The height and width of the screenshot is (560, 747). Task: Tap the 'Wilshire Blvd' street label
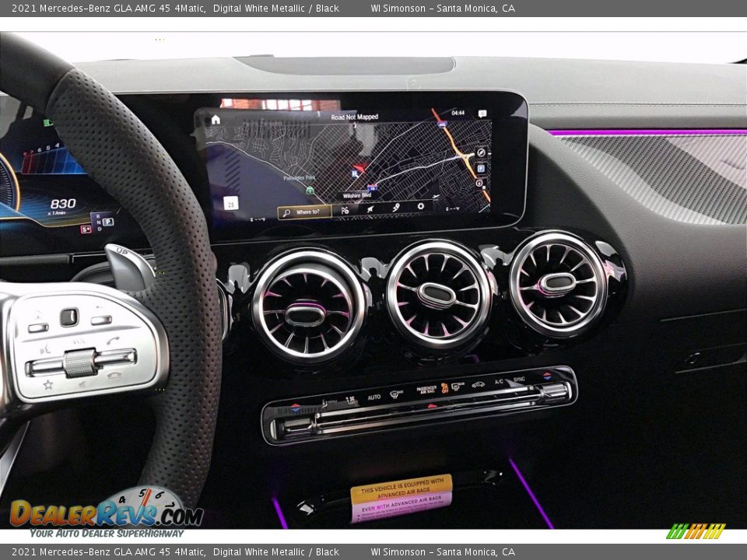(x=357, y=195)
